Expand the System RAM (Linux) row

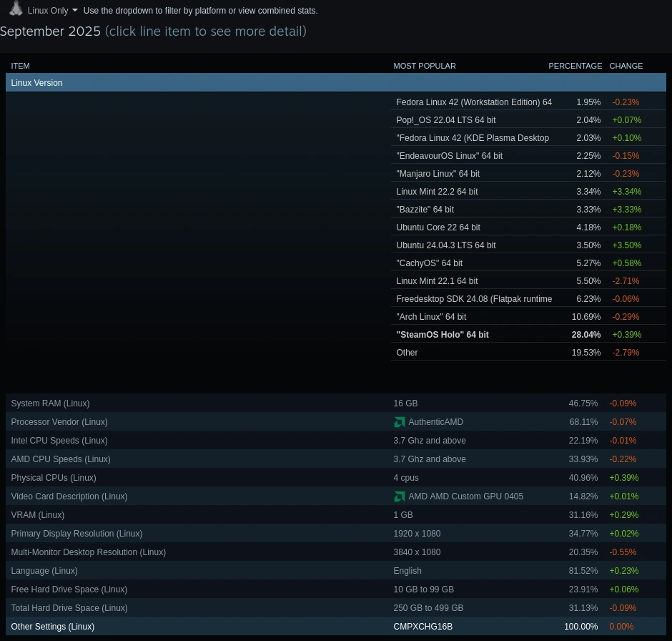point(50,403)
